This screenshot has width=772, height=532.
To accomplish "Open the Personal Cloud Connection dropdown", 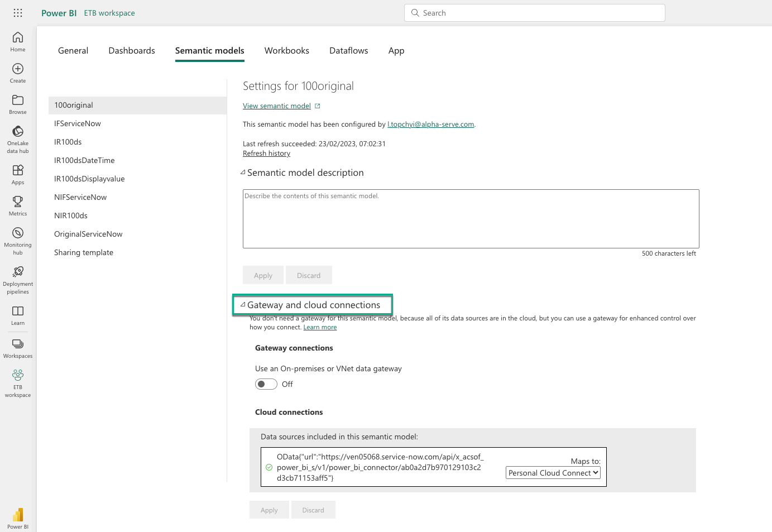I will point(553,473).
